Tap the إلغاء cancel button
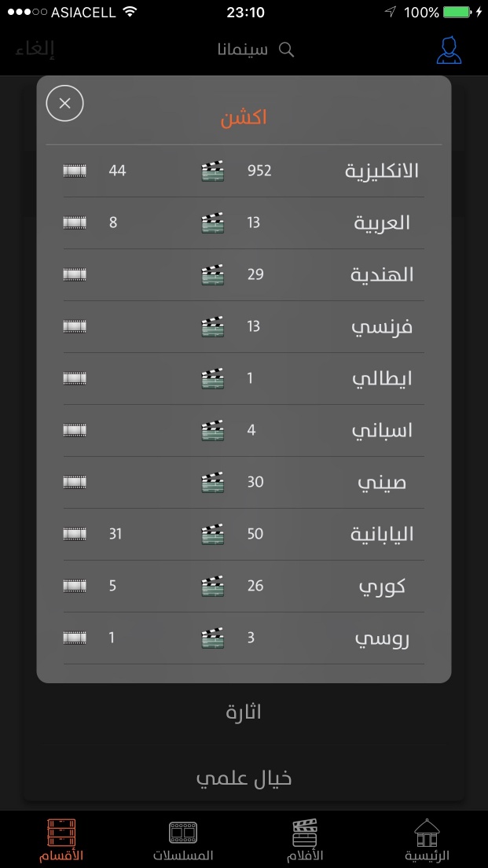 (35, 49)
